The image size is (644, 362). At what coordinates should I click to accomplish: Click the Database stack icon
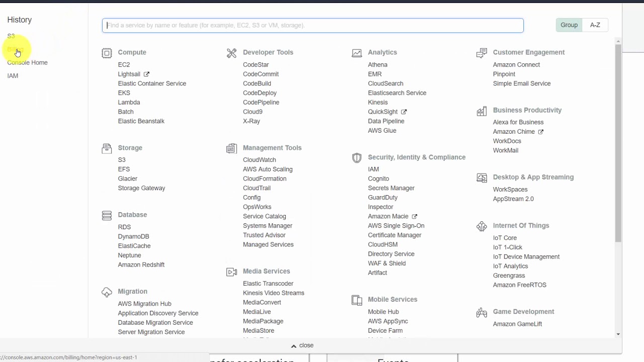[107, 215]
